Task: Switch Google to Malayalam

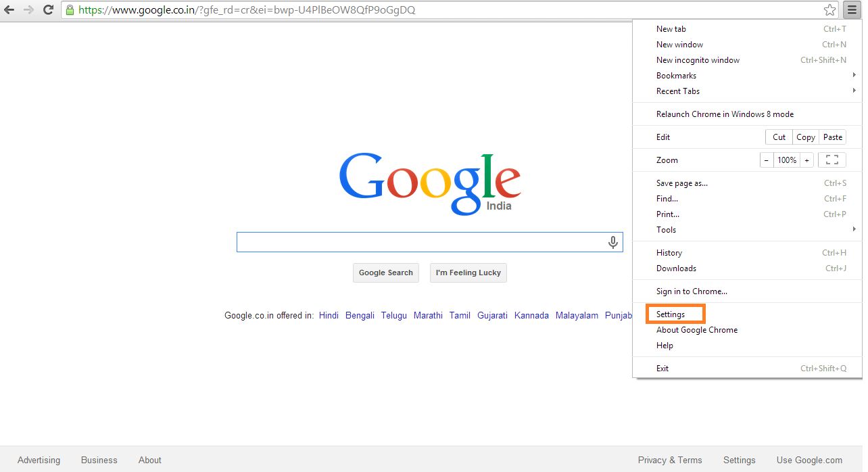Action: coord(577,315)
